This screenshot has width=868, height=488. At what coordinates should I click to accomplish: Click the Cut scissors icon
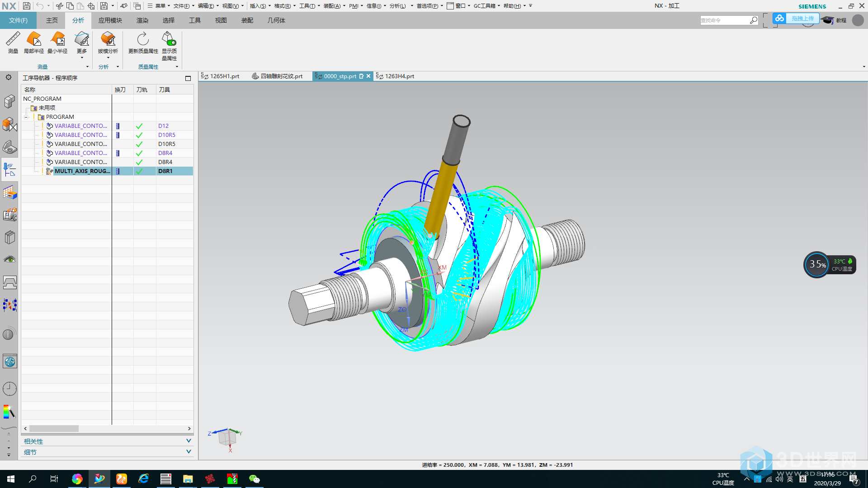pos(59,6)
